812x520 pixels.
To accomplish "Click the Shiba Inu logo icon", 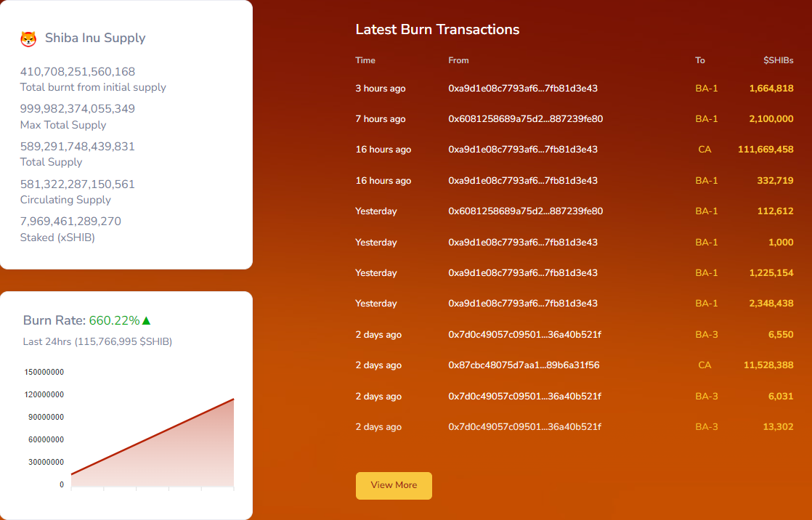I will (x=28, y=38).
